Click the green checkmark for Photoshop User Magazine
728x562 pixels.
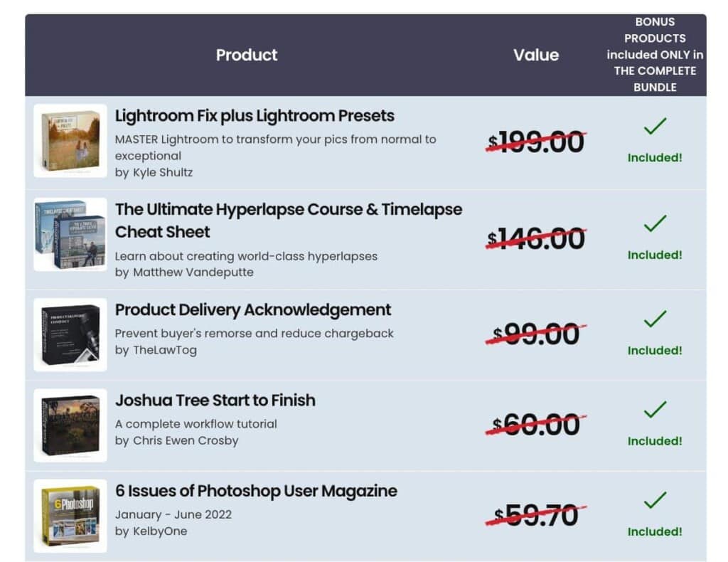[x=655, y=500]
